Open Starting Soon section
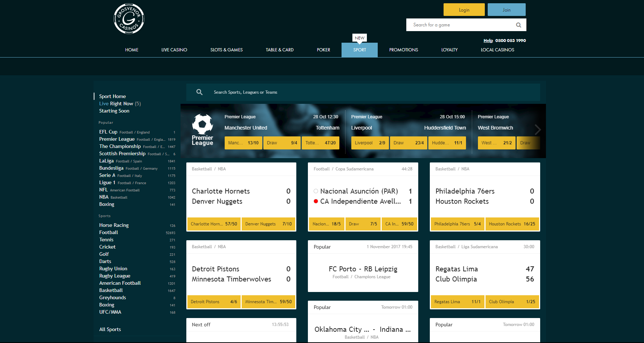 [x=114, y=111]
